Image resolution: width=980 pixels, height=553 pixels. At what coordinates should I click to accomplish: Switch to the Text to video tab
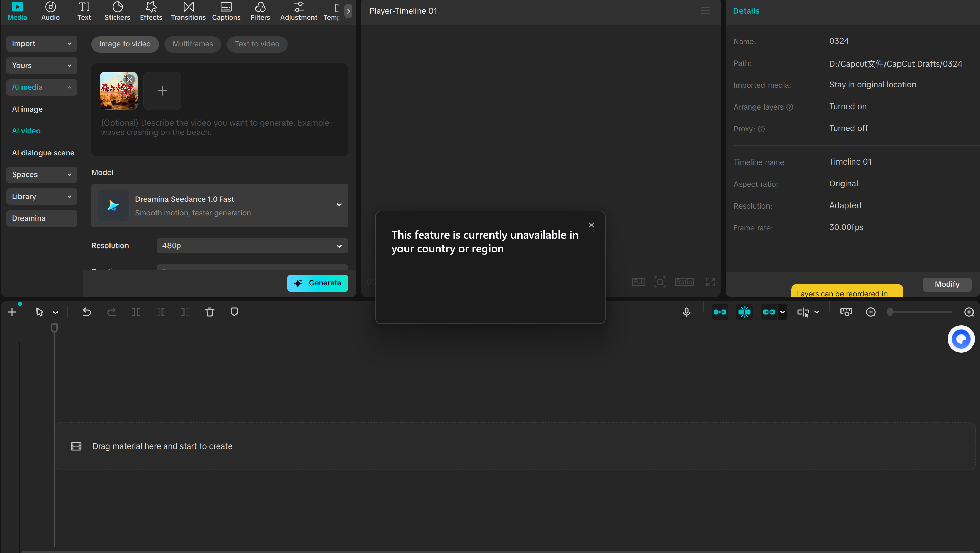click(x=257, y=44)
